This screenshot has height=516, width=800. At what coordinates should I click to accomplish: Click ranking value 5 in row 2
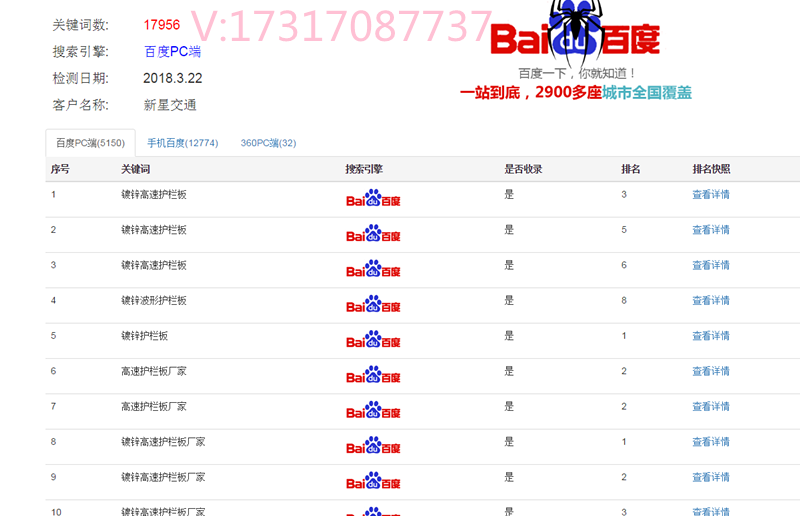point(624,230)
